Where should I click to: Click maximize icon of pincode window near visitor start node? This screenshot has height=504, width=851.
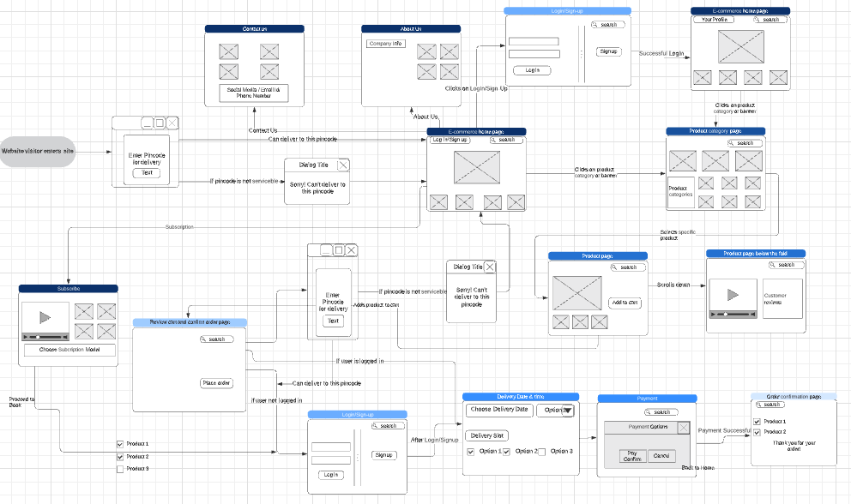point(160,123)
